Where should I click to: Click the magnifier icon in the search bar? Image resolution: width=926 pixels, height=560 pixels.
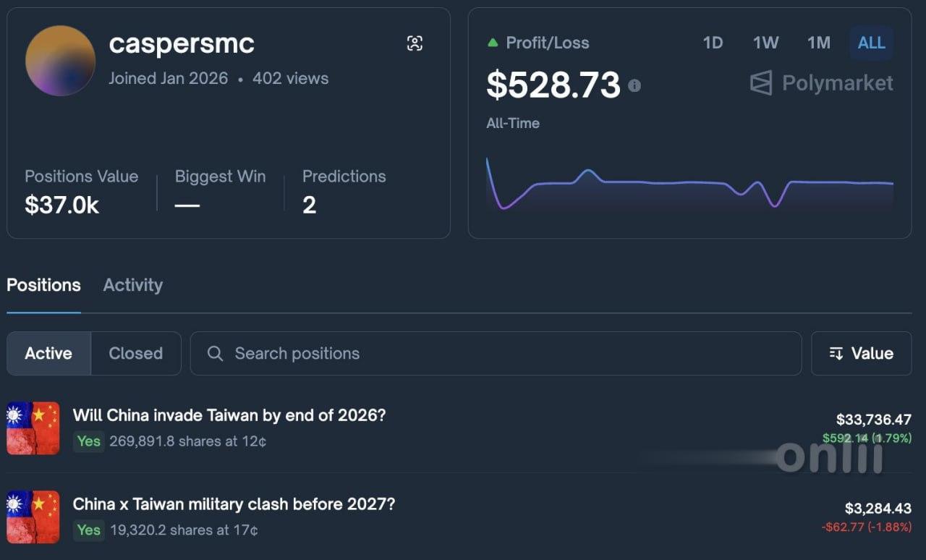[215, 353]
